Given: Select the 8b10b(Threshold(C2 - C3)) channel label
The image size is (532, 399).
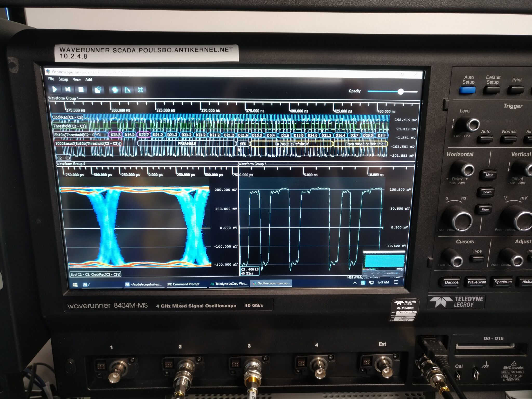Looking at the screenshot, I should [x=77, y=135].
